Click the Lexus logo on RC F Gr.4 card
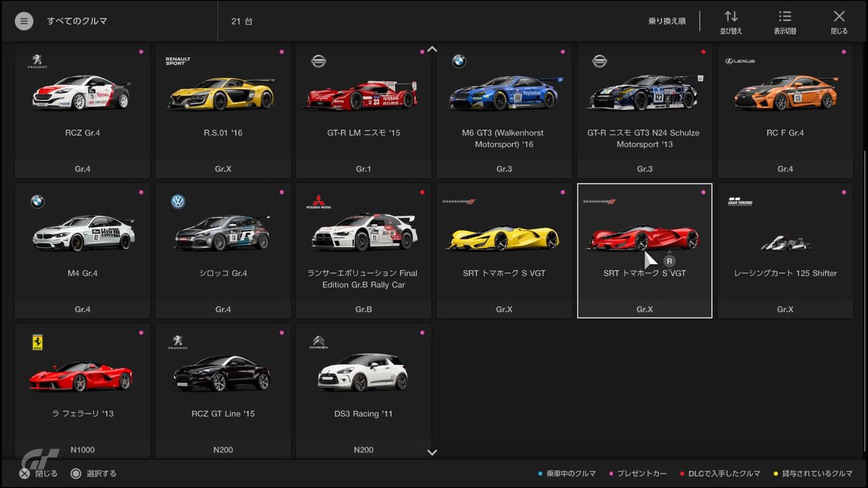This screenshot has height=488, width=868. point(740,61)
